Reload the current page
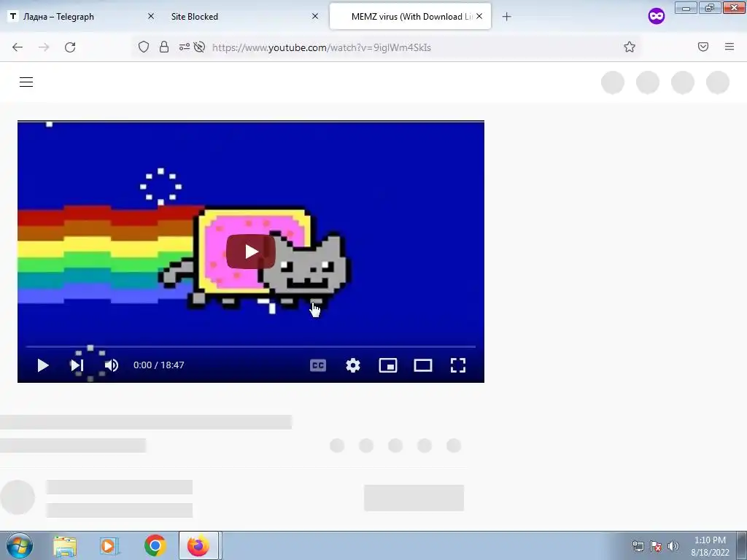The image size is (747, 560). pos(70,47)
